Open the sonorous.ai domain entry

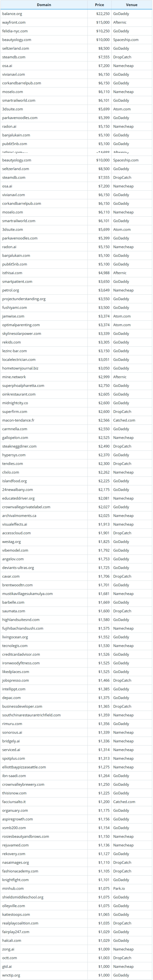click(x=12, y=732)
